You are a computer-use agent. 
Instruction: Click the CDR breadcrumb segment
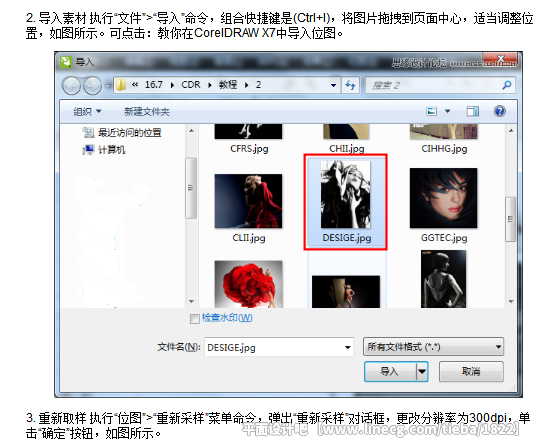[191, 85]
